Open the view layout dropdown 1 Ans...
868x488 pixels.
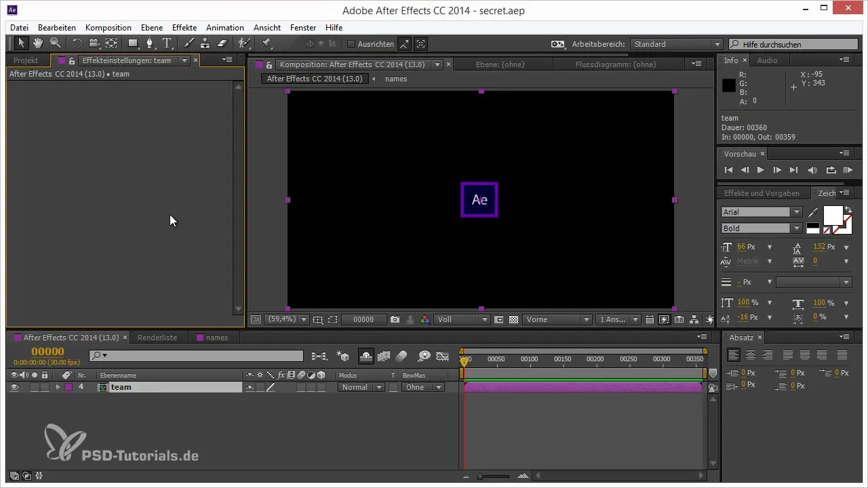(618, 319)
